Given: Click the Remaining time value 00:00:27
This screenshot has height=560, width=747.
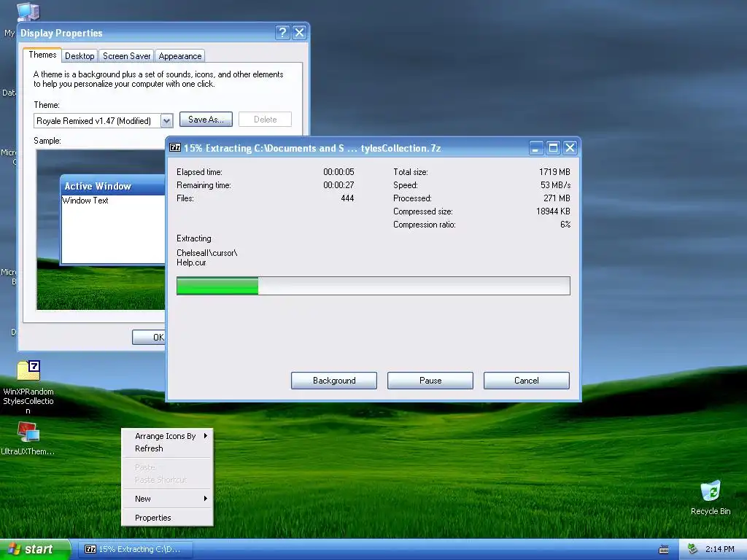Looking at the screenshot, I should click(x=338, y=185).
